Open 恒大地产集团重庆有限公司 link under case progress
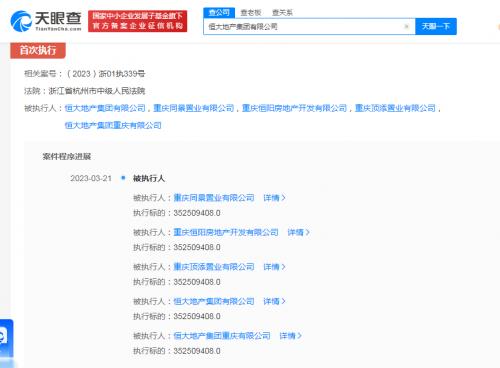This screenshot has height=368, width=500. (x=222, y=336)
